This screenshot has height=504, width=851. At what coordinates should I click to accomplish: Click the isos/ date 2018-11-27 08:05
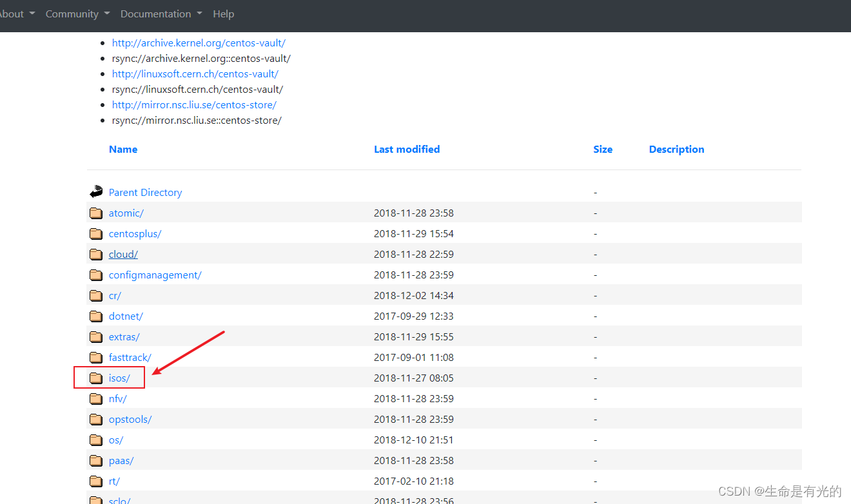coord(414,378)
